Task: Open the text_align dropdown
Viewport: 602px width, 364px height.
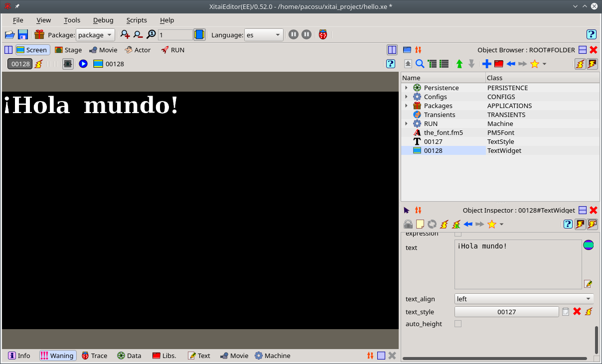Action: click(x=524, y=299)
